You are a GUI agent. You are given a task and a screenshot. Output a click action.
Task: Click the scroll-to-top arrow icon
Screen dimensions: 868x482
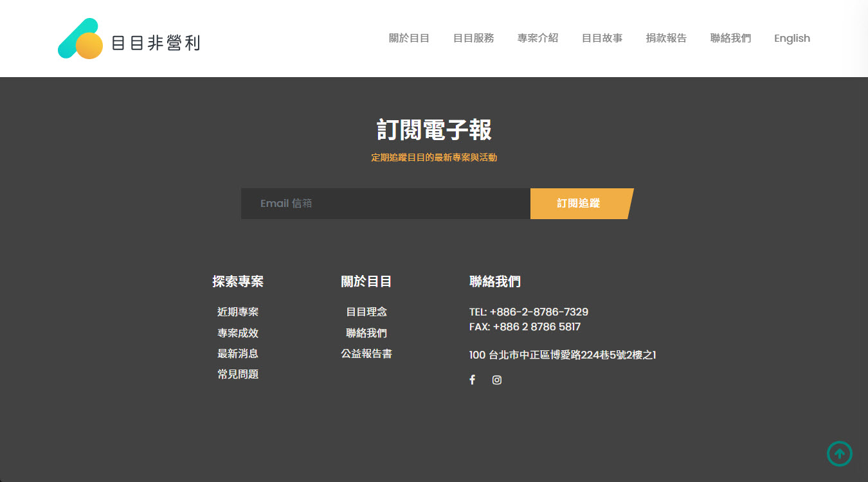pyautogui.click(x=839, y=454)
